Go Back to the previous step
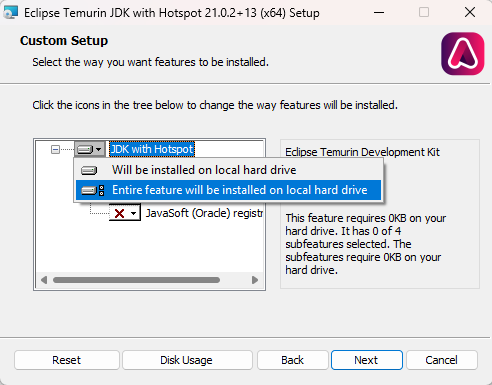Image resolution: width=492 pixels, height=385 pixels. tap(292, 360)
